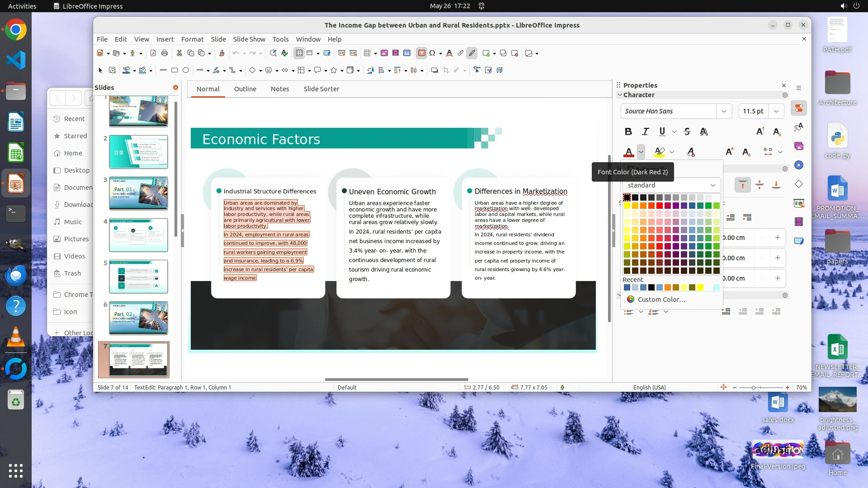Screen dimensions: 868x488
Task: Click the Increase Font Size icon
Action: coord(760,131)
